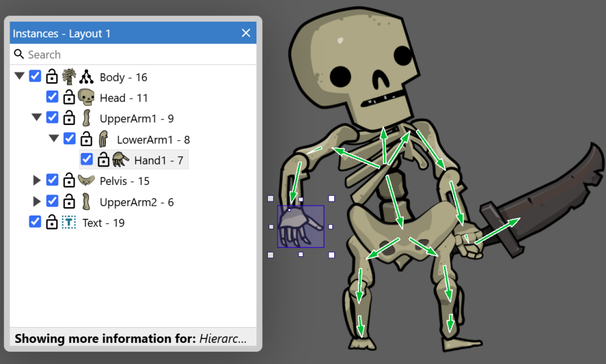Uncheck the Hand1 visibility checkbox
The height and width of the screenshot is (364, 606).
(x=87, y=159)
